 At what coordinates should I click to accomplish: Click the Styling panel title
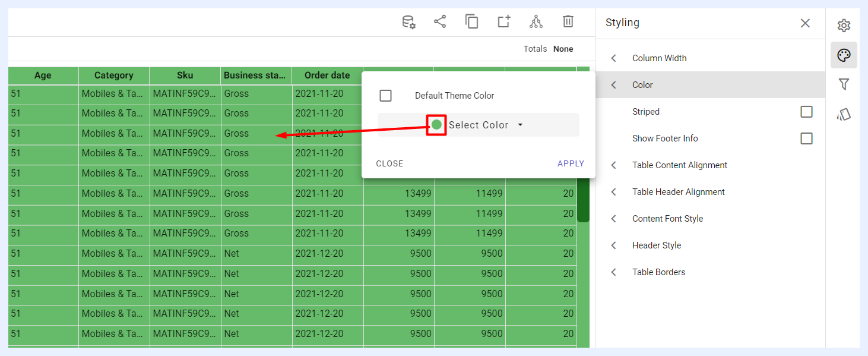point(622,23)
